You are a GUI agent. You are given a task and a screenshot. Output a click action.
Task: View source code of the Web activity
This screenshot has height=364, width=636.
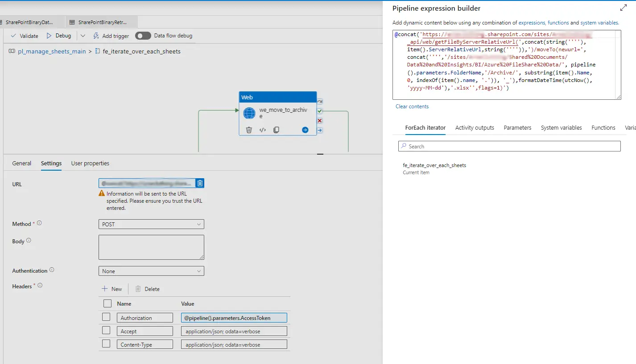tap(263, 130)
